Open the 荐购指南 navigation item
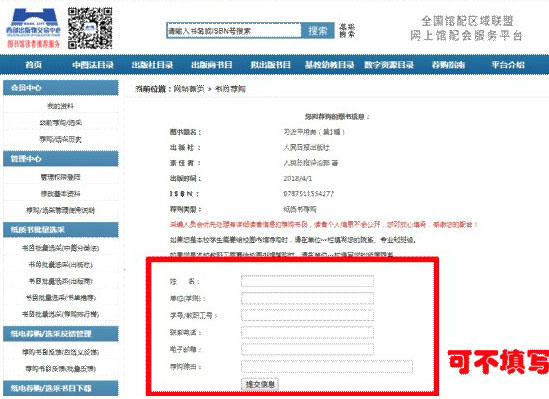The height and width of the screenshot is (399, 549). coord(448,65)
